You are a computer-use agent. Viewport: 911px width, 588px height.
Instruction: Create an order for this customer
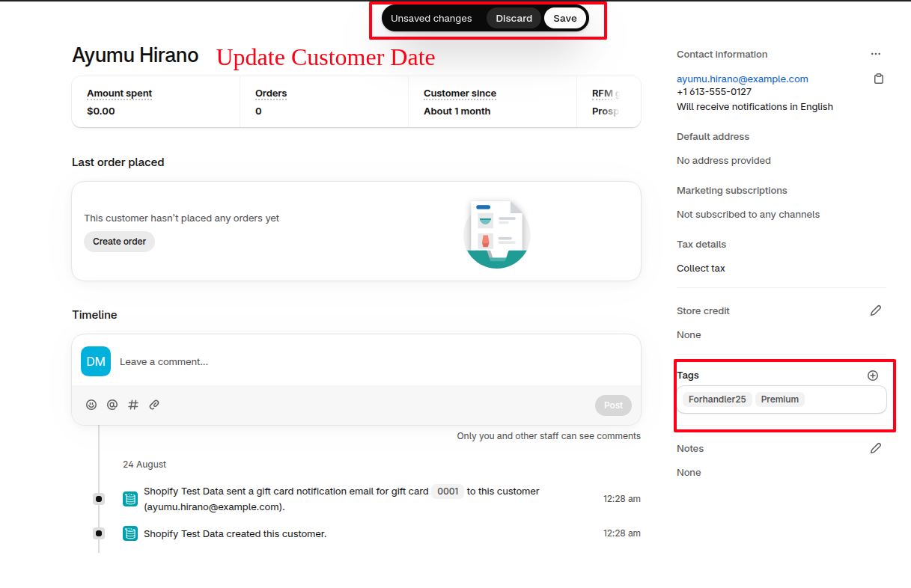coord(120,242)
